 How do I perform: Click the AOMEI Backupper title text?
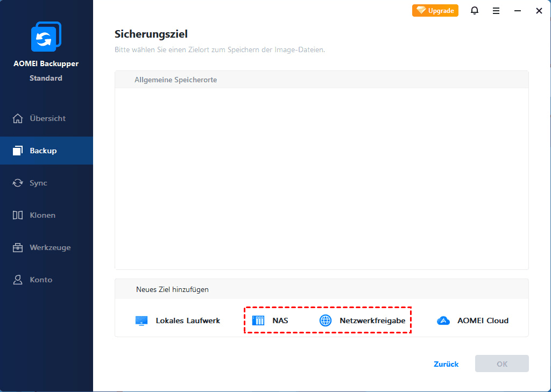[46, 63]
